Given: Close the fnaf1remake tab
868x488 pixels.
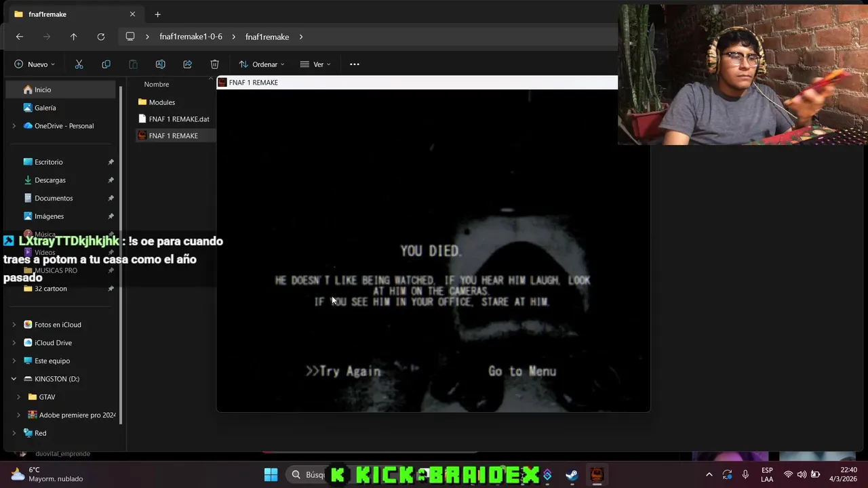Looking at the screenshot, I should (132, 14).
